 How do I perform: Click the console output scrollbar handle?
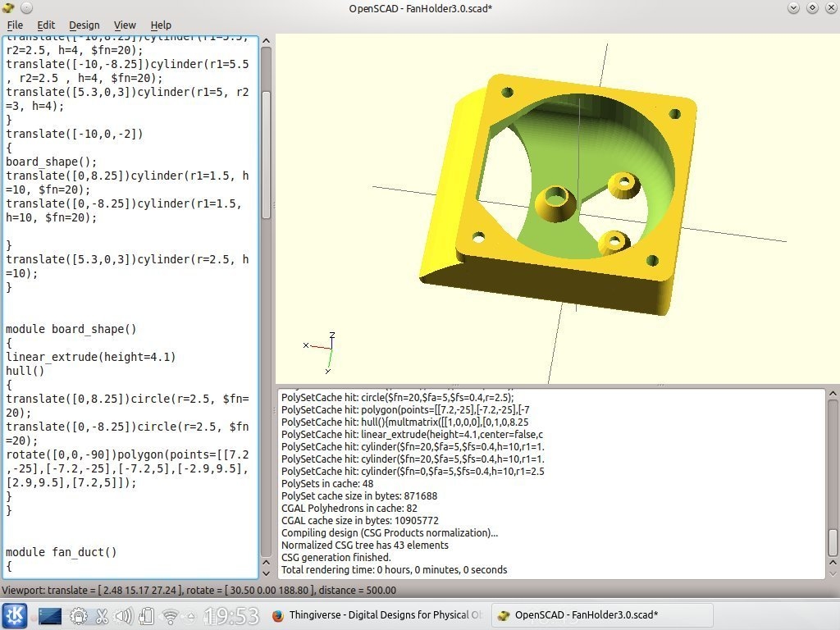pos(833,542)
